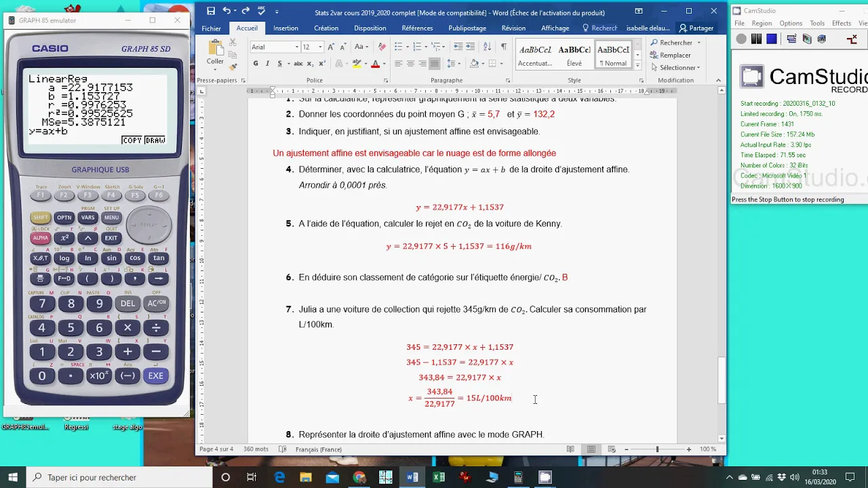Open the font size 12 dropdown
This screenshot has height=488, width=868.
(x=320, y=47)
